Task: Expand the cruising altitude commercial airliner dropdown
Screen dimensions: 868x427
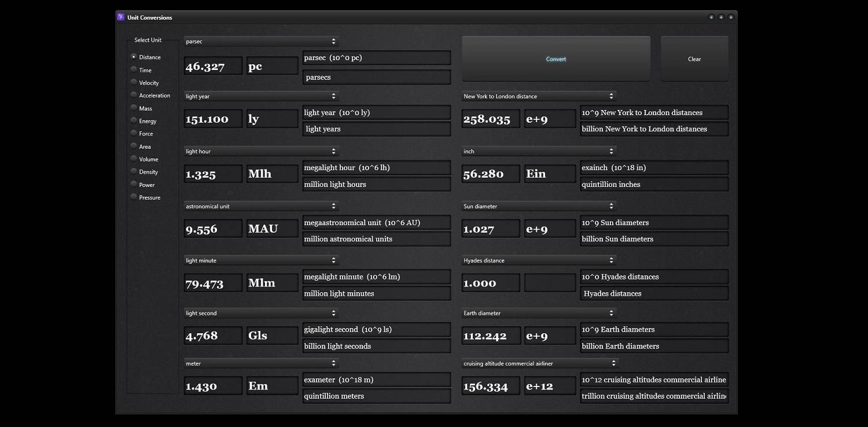Action: (x=540, y=363)
